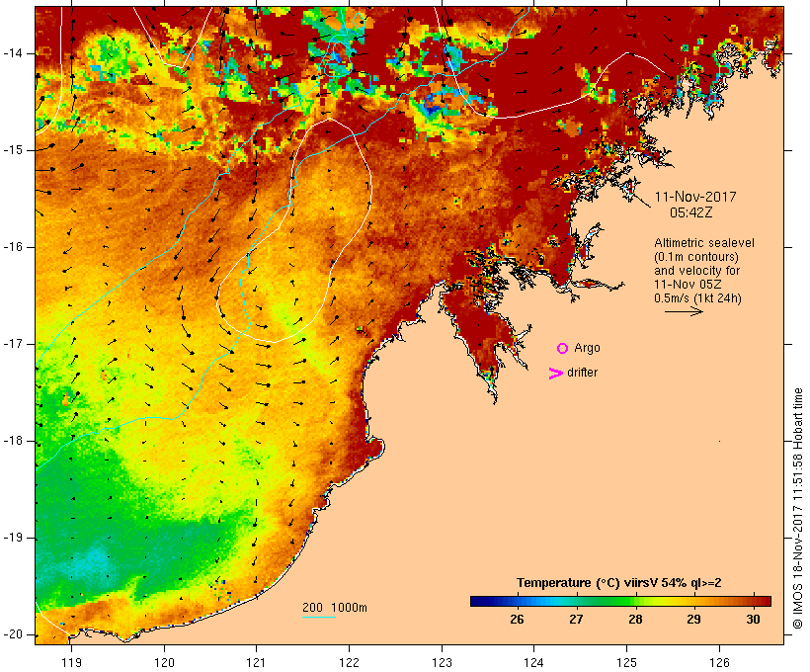This screenshot has width=810, height=672.
Task: Click the '11-Nov-2017' date text
Action: click(695, 197)
